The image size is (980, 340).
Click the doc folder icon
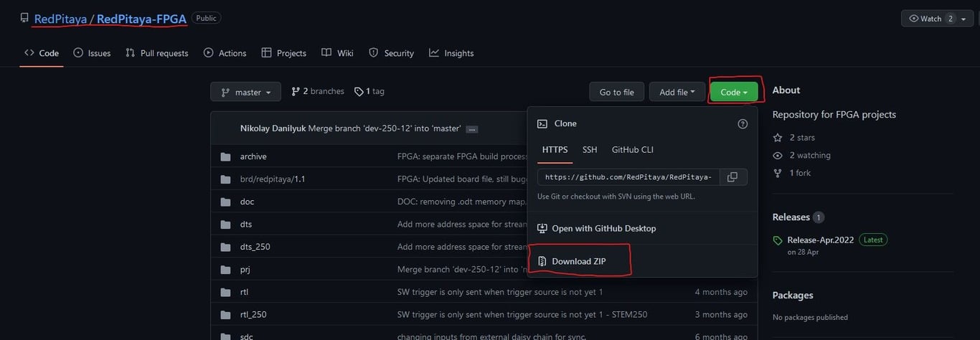tap(225, 202)
